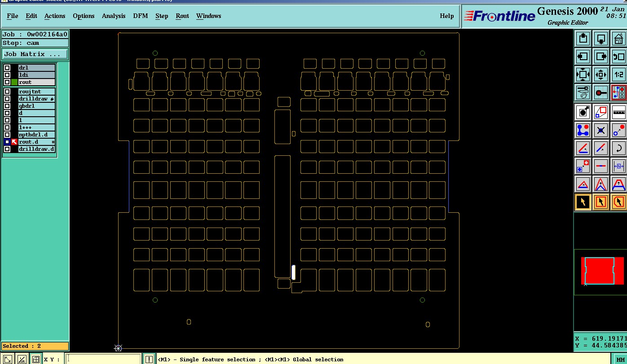Click the Step: cam label
The image size is (627, 364).
[35, 43]
